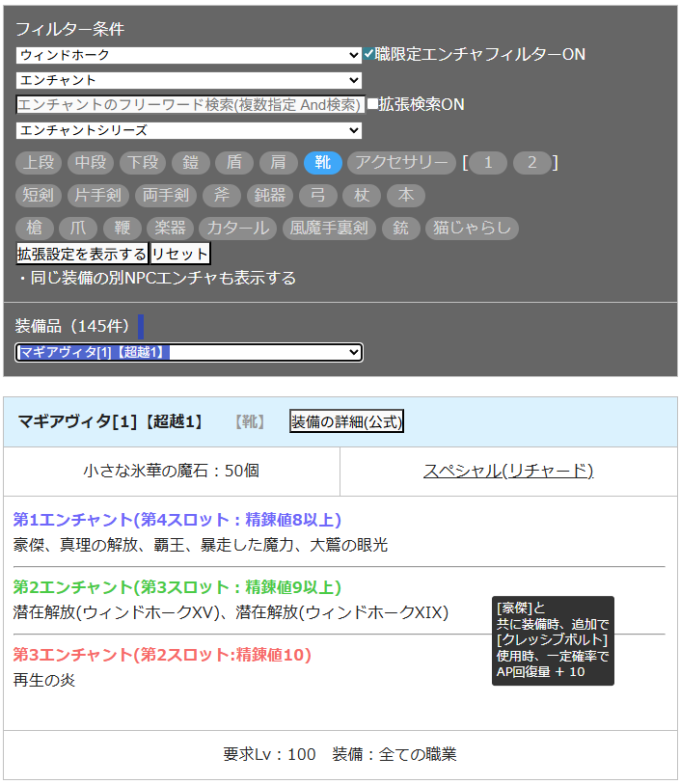This screenshot has height=784, width=680.
Task: Select the 上段 slot filter
Action: (x=40, y=163)
